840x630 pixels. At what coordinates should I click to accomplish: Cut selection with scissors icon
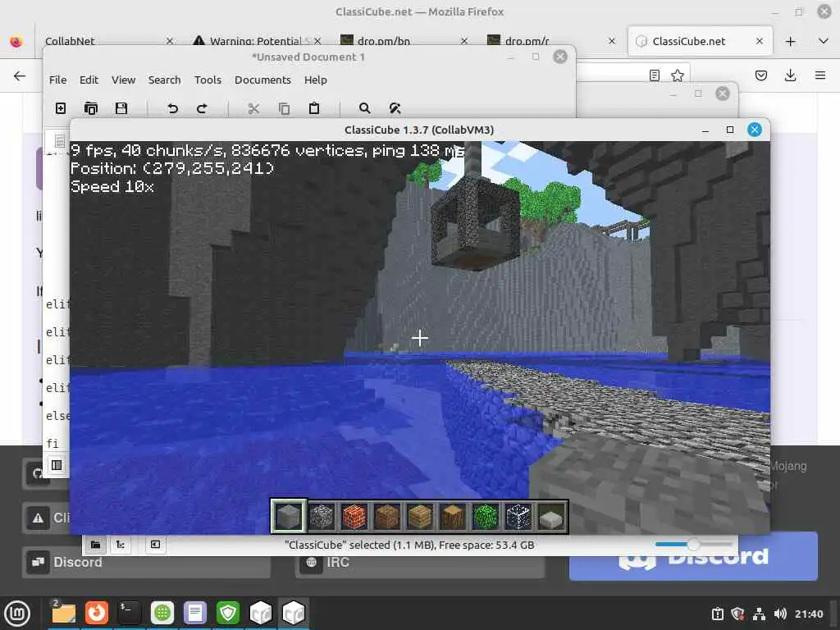[x=253, y=108]
